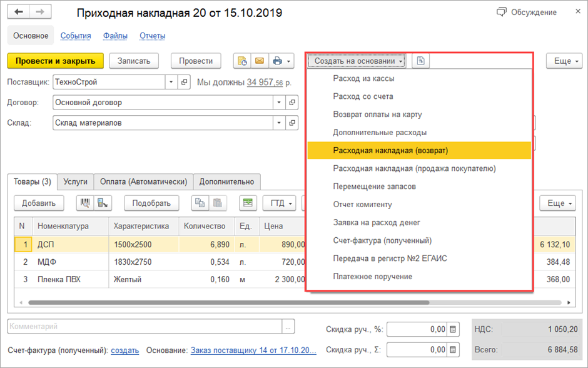Image resolution: width=588 pixels, height=368 pixels.
Task: Select Расходная накладная (возврат)
Action: click(419, 150)
